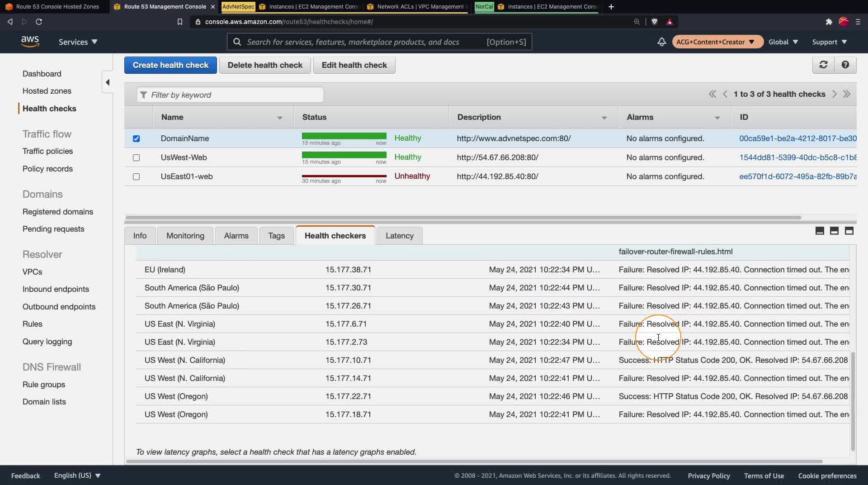Maximize the details pane with rightmost icon
Image resolution: width=868 pixels, height=485 pixels.
coord(849,231)
